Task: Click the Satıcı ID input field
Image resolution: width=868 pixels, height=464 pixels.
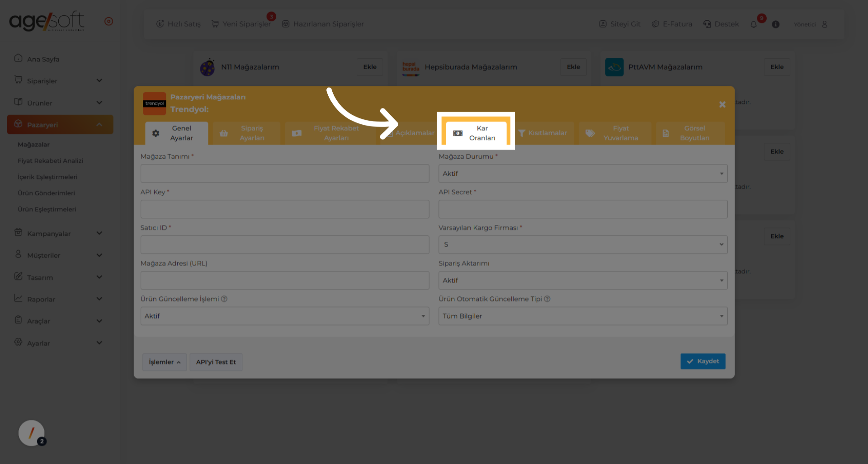Action: pyautogui.click(x=285, y=244)
